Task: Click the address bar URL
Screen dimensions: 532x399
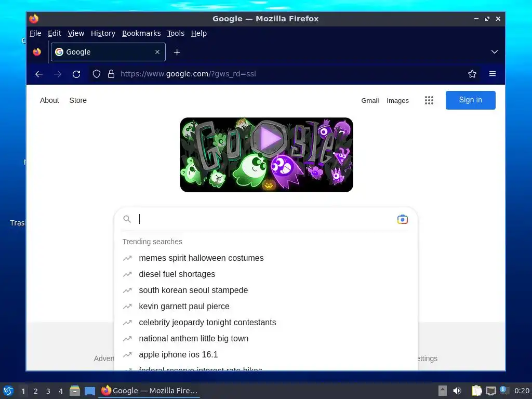Action: tap(188, 74)
